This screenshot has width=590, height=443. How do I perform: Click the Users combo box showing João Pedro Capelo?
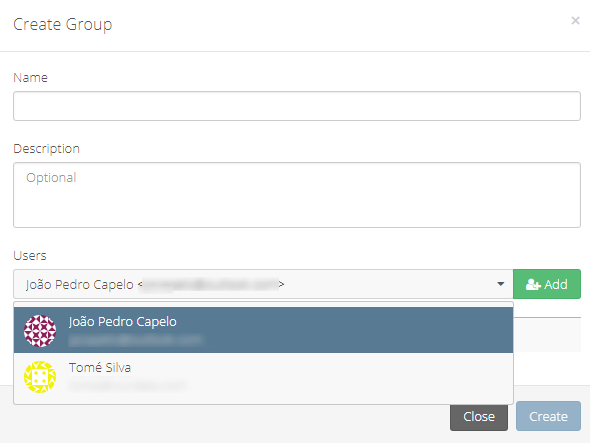pos(263,284)
